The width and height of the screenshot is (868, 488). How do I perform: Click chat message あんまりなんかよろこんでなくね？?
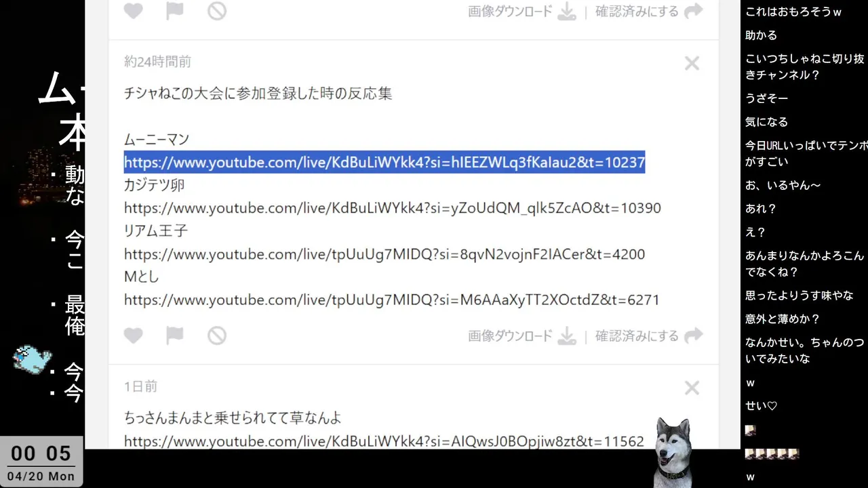pos(804,264)
